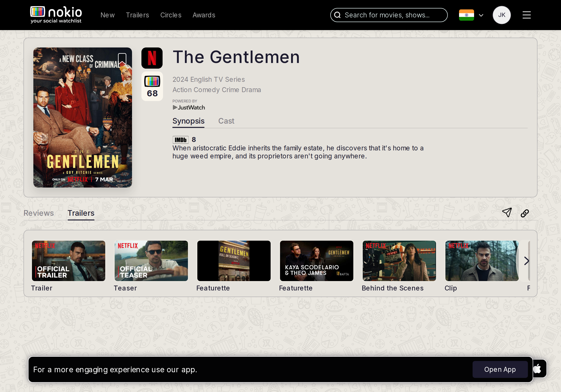Open the JK profile avatar
This screenshot has height=392, width=561.
pyautogui.click(x=502, y=15)
